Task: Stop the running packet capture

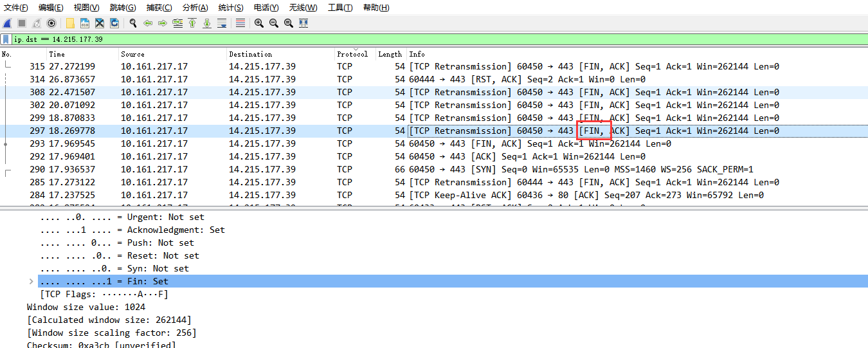Action: (x=22, y=23)
